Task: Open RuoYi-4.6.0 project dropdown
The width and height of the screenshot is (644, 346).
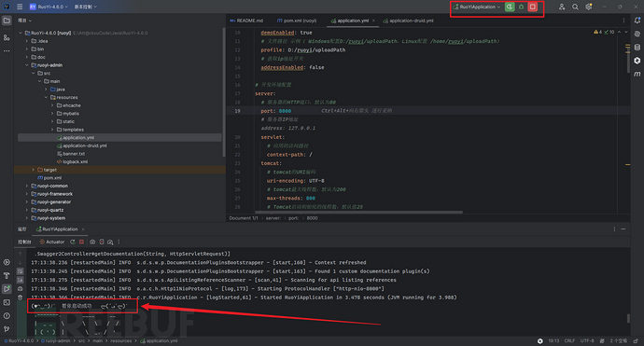Action: (x=49, y=7)
